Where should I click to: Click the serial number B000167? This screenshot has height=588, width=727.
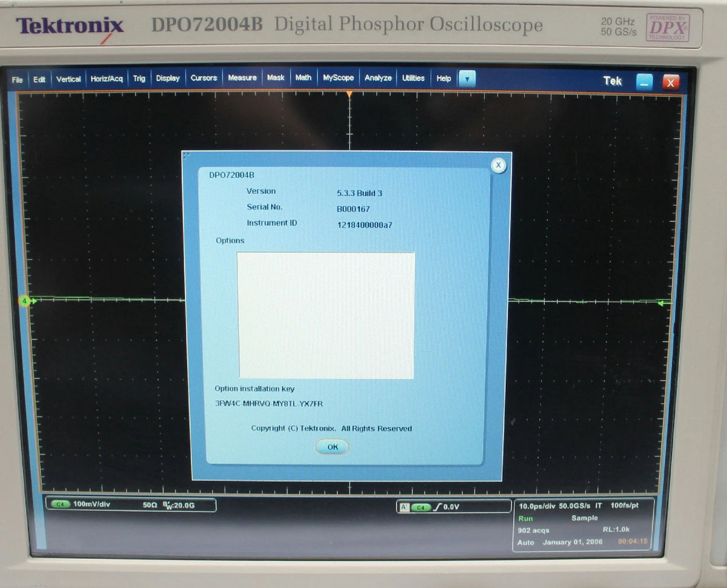pos(353,209)
